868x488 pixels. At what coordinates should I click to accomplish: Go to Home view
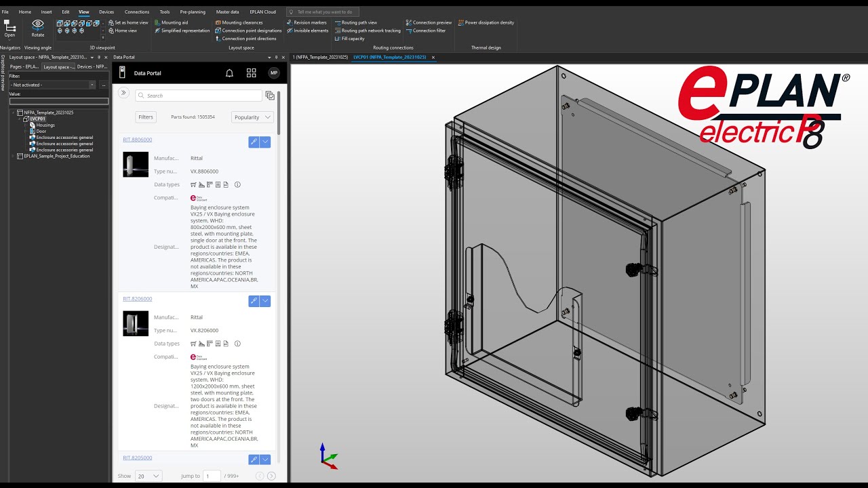123,30
